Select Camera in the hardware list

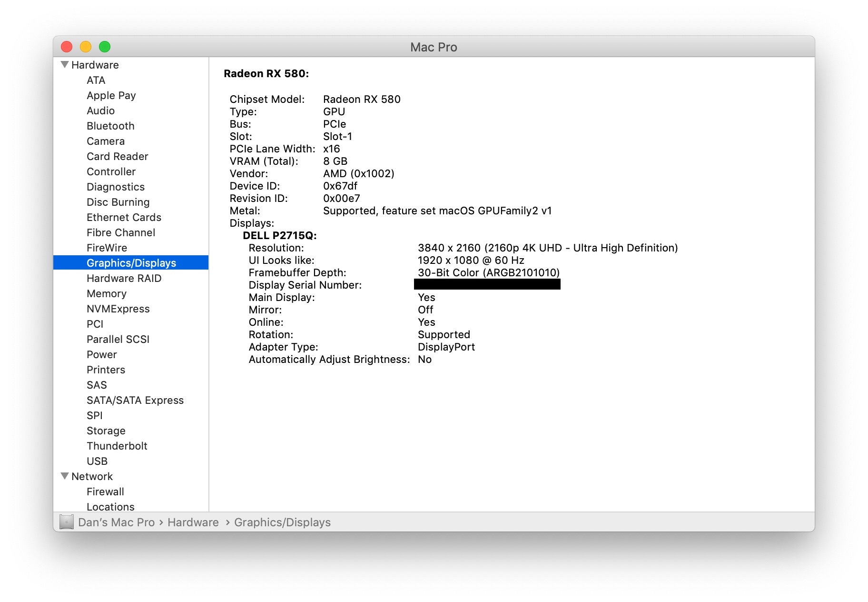(x=106, y=141)
